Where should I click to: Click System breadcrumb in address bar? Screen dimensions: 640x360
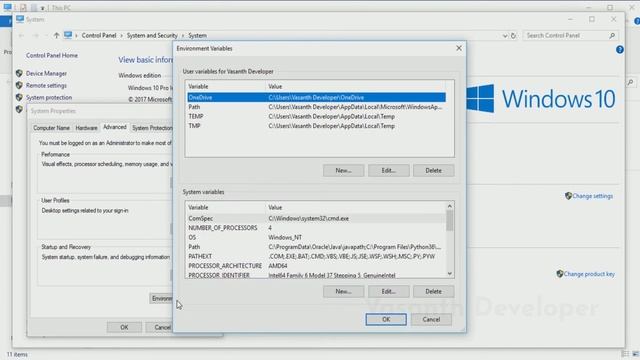pyautogui.click(x=198, y=36)
